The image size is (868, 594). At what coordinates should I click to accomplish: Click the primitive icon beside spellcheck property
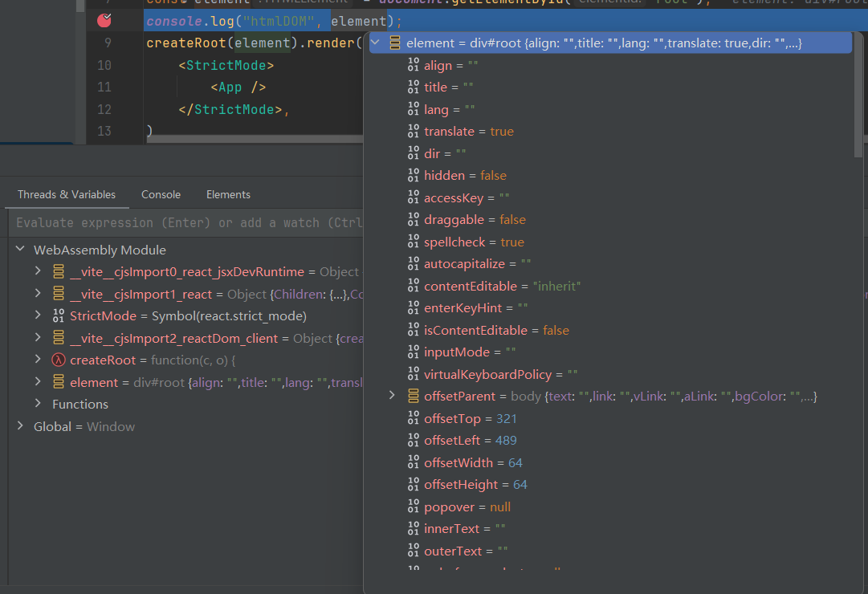coord(413,242)
